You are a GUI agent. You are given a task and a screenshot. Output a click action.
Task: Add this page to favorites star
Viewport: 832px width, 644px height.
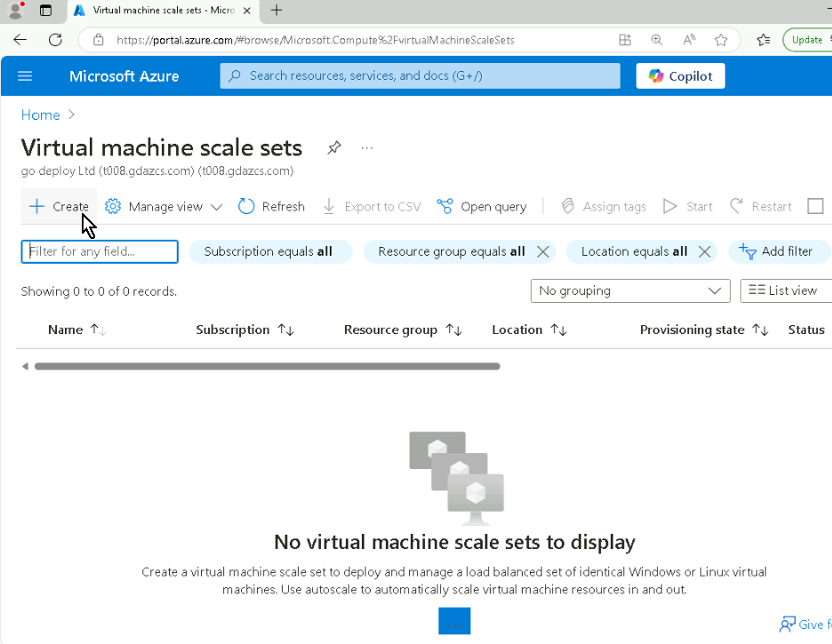click(x=721, y=40)
